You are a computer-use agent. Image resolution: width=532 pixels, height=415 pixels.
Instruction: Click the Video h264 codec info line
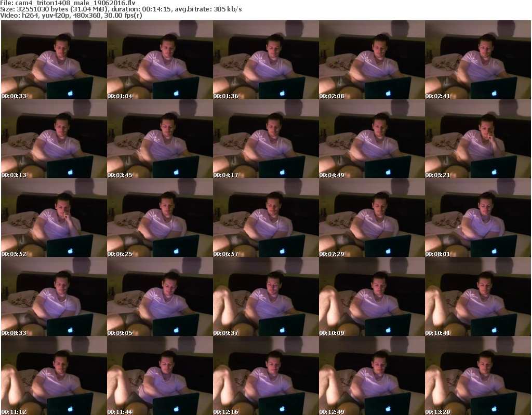(x=71, y=16)
